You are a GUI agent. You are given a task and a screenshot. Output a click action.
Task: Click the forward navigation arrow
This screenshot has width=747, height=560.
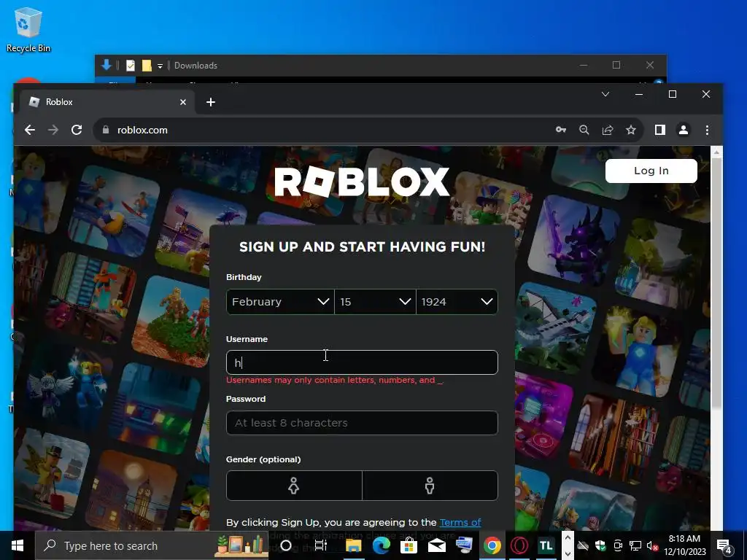click(53, 130)
